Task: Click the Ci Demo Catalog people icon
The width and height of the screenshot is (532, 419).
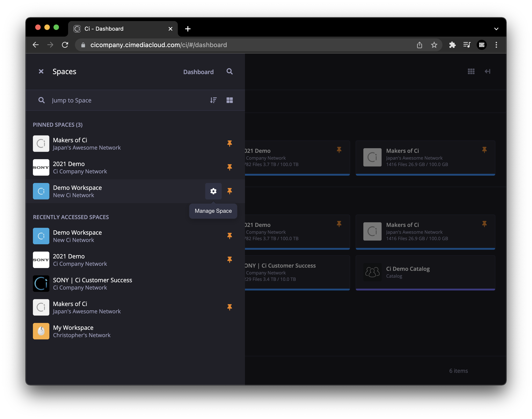Action: click(372, 272)
